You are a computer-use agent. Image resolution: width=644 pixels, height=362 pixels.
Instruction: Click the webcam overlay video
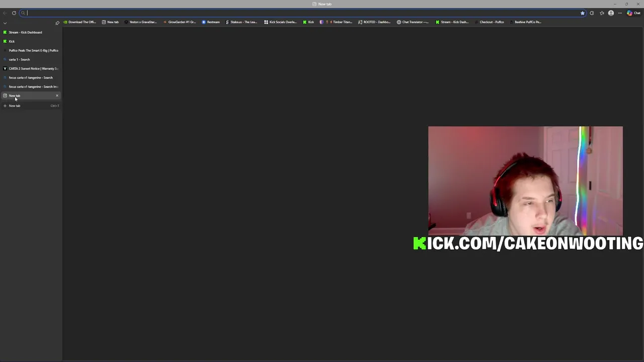525,181
